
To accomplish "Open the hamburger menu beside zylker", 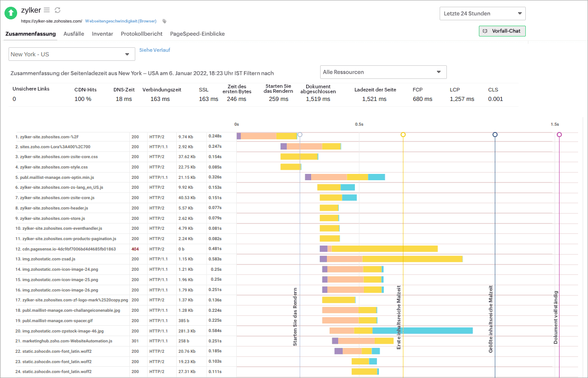I will pos(46,10).
